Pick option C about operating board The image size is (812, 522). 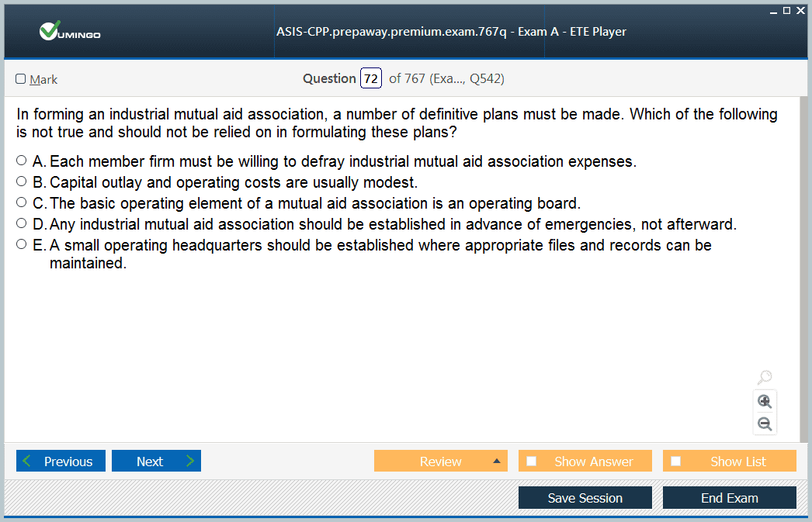click(22, 203)
